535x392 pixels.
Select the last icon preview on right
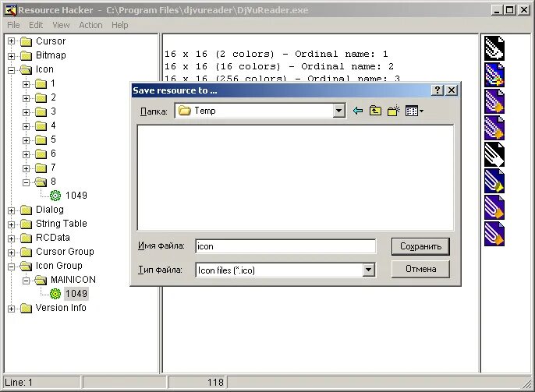click(494, 234)
